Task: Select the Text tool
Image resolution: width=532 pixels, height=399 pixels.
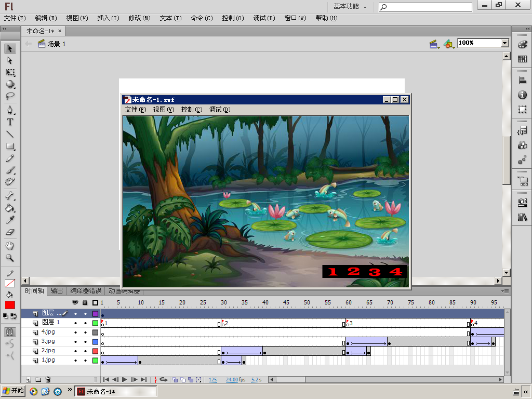Action: click(10, 122)
